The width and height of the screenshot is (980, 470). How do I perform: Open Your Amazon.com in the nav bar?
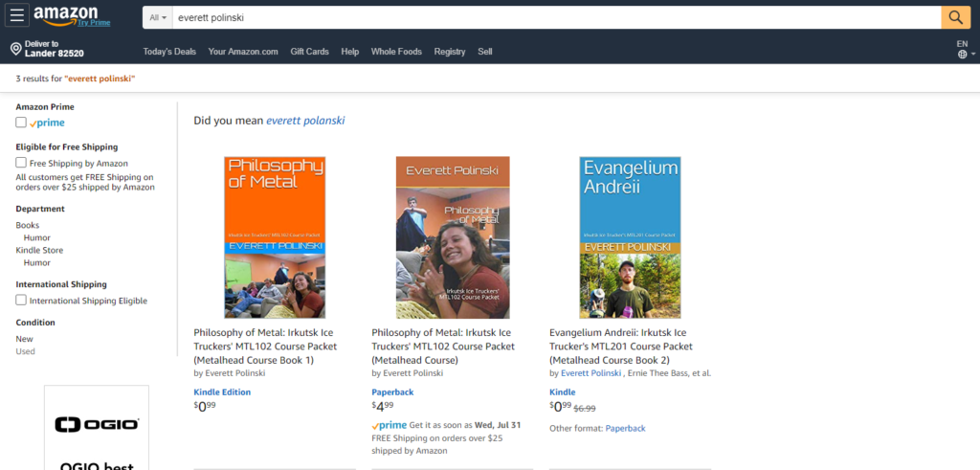pyautogui.click(x=243, y=52)
